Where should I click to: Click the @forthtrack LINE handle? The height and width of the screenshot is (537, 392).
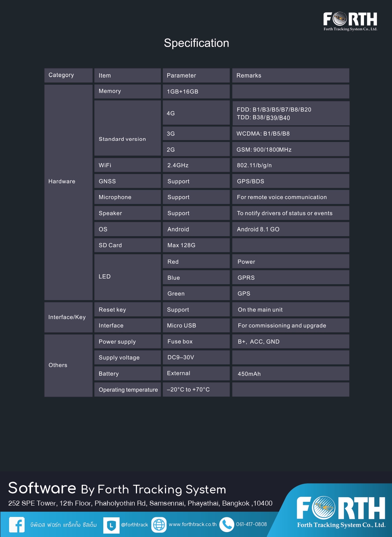[134, 525]
